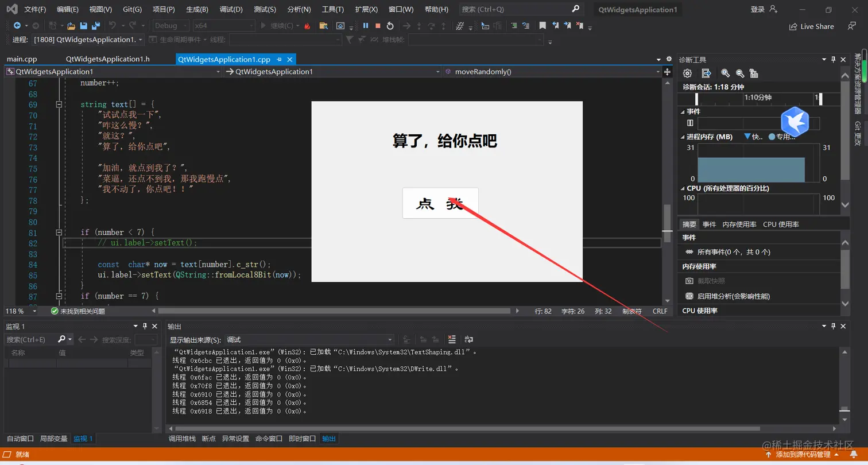Click the open file folder icon
The image size is (868, 465).
[x=71, y=26]
